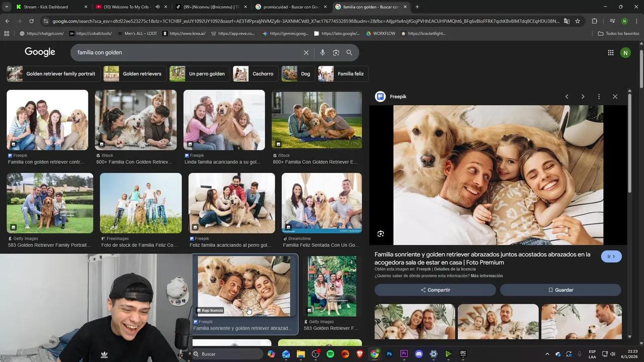Select the Dog suggestion chip

(x=298, y=73)
